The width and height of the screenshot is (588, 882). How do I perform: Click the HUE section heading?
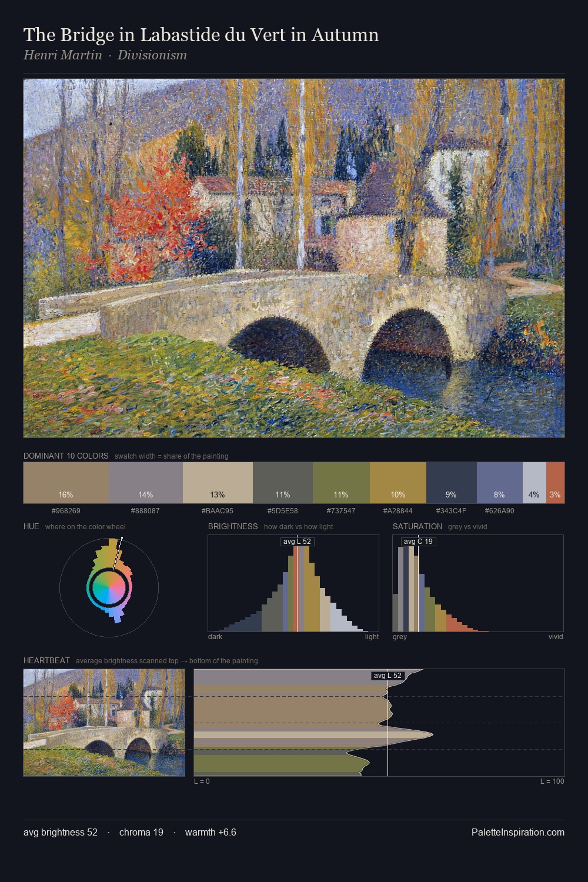tap(31, 526)
